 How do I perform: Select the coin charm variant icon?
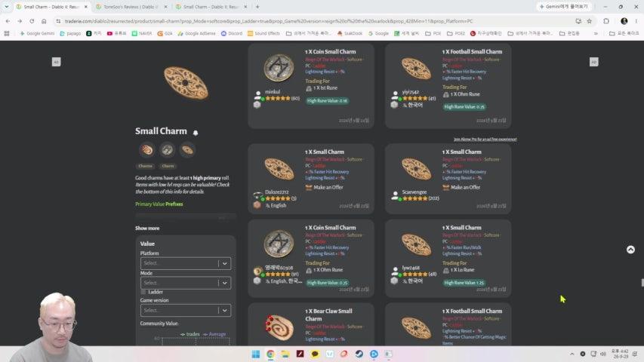[167, 150]
